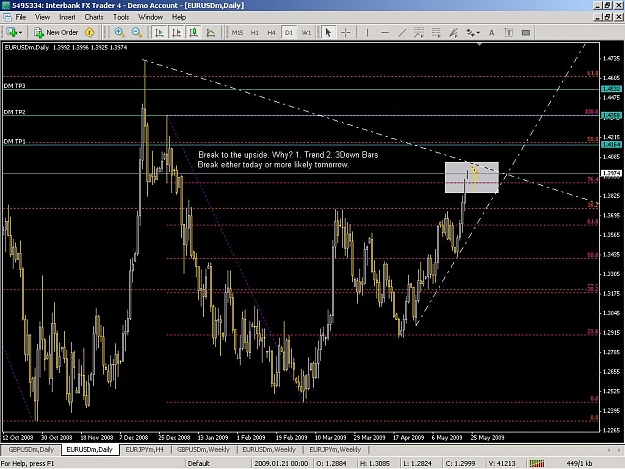Click the EURUSDm,Daily price header text
The height and width of the screenshot is (469, 625).
(66, 47)
